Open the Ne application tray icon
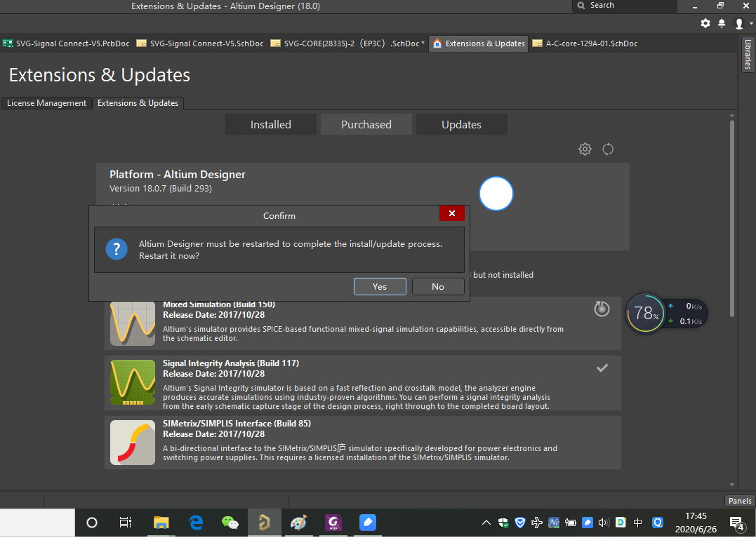The image size is (756, 538). coord(554,523)
